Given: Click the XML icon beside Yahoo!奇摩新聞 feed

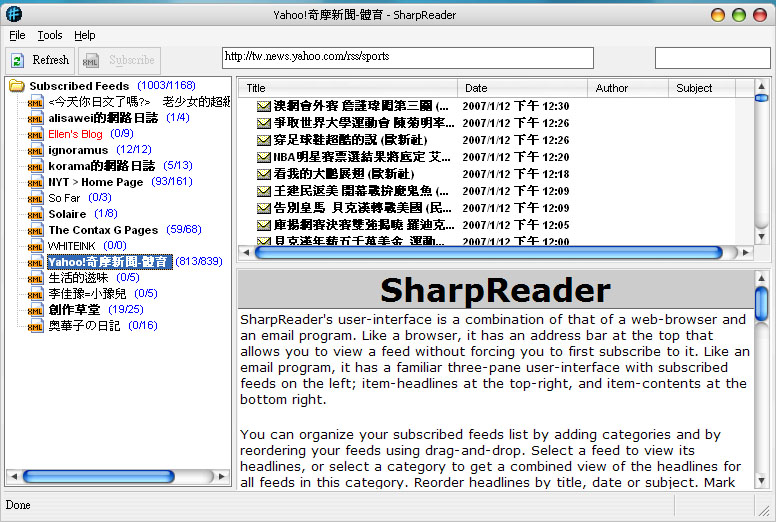Looking at the screenshot, I should (x=35, y=262).
